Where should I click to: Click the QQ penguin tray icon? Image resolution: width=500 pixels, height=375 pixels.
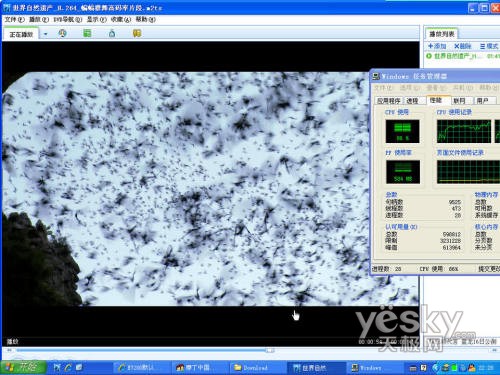tap(472, 368)
